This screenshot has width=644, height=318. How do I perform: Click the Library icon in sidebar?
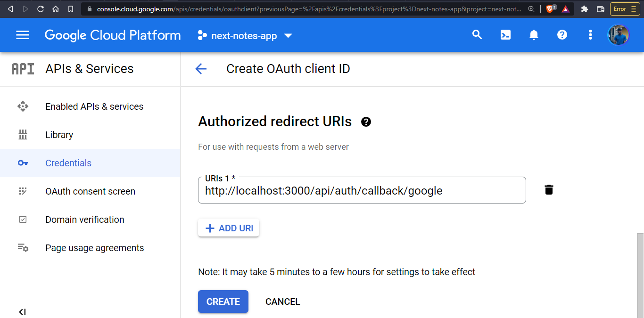(23, 135)
